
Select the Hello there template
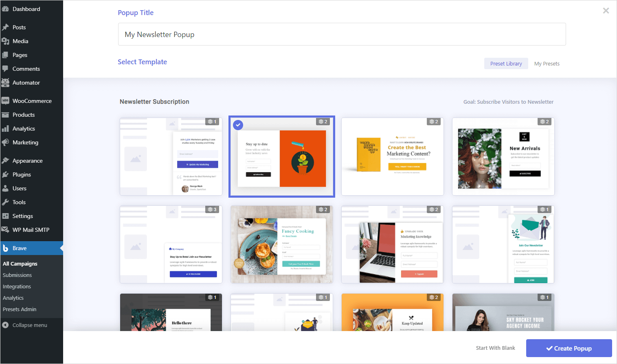pyautogui.click(x=171, y=312)
